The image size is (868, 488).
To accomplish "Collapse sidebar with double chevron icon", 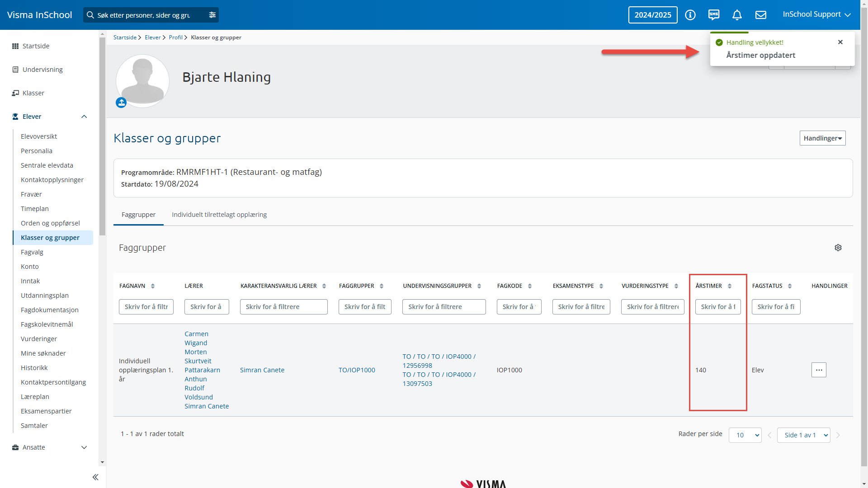I will pos(95,477).
